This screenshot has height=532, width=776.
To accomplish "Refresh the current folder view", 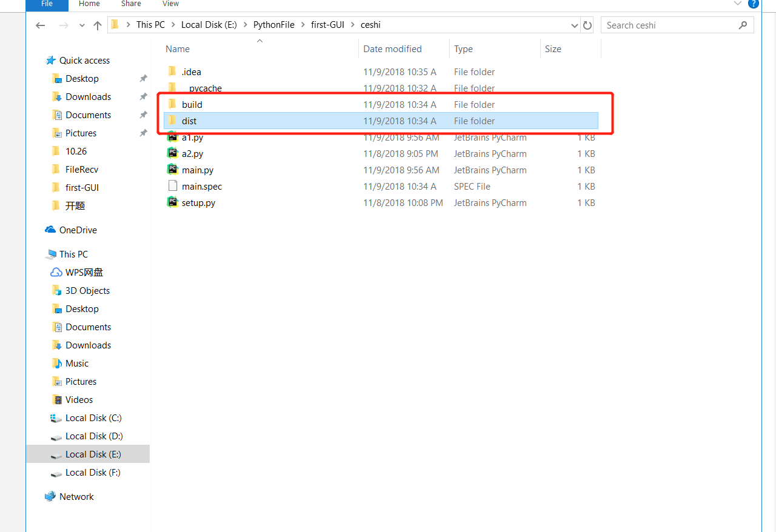I will pyautogui.click(x=587, y=25).
